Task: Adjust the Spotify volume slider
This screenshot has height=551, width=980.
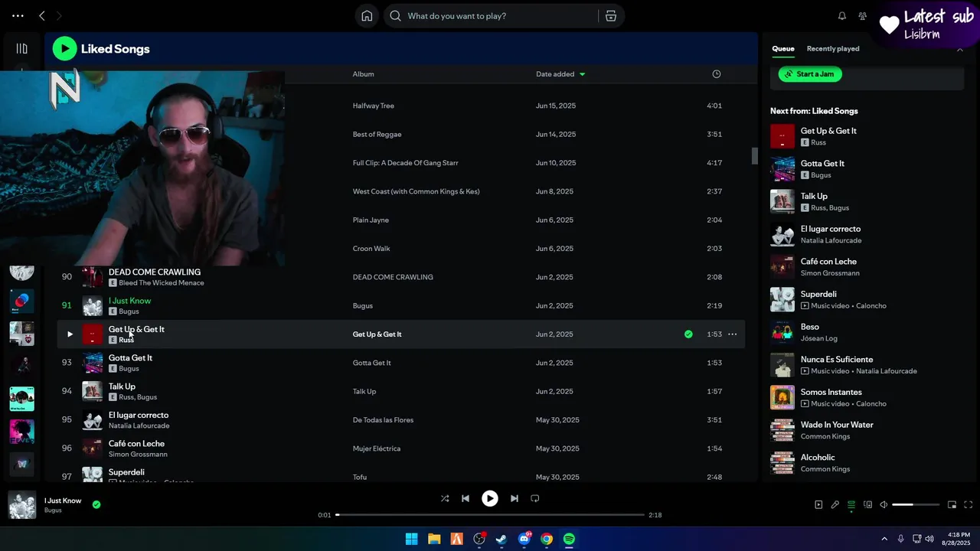Action: [x=915, y=505]
